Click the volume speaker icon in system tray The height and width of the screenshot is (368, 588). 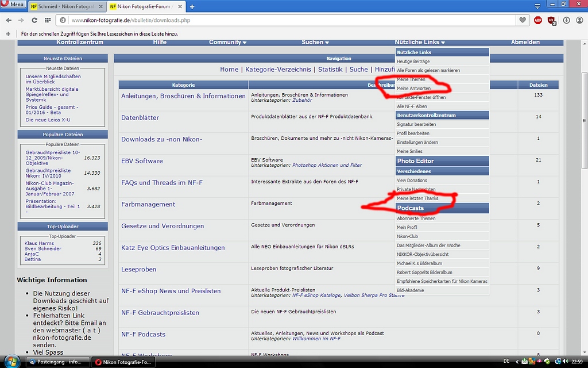point(565,361)
